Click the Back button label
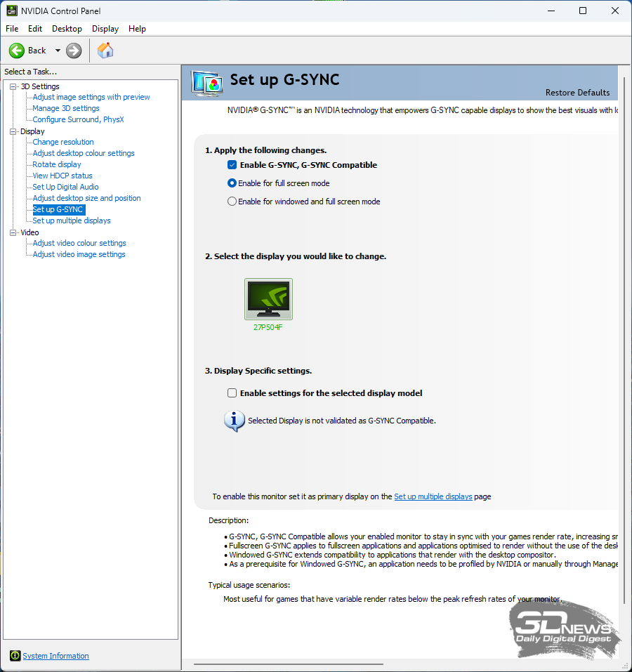This screenshot has height=672, width=632. pyautogui.click(x=37, y=51)
